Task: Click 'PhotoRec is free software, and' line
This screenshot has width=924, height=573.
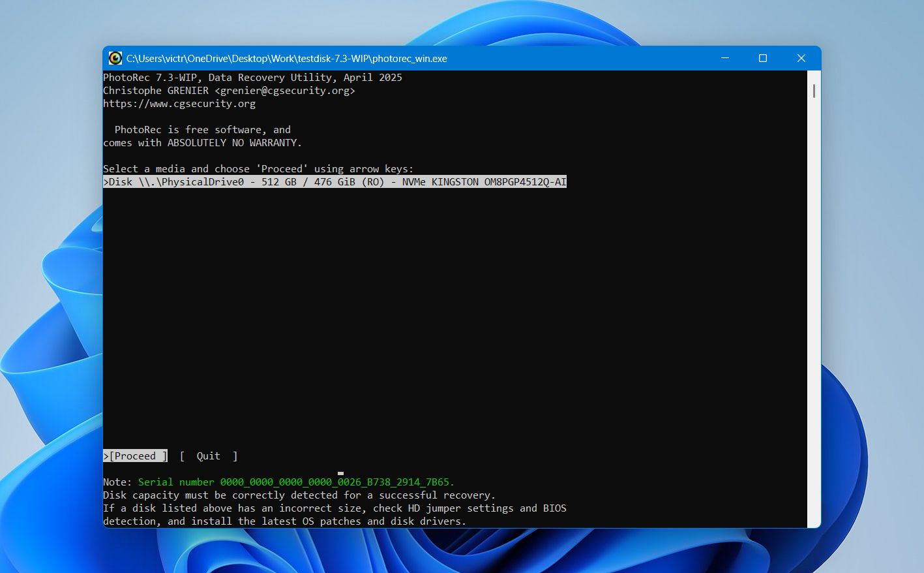Action: click(203, 130)
